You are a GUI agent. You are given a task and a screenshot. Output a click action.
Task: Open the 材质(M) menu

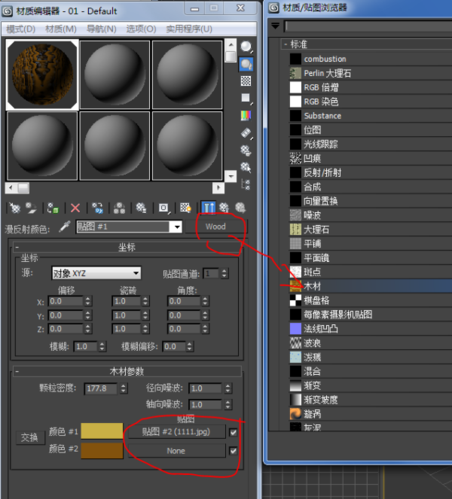point(61,29)
